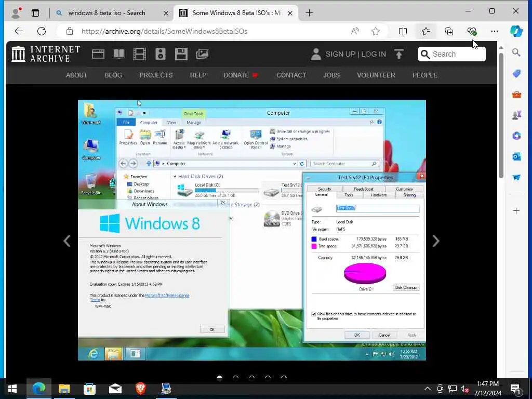Open sidebar Tools briefcase
532x399 pixels.
point(516,95)
